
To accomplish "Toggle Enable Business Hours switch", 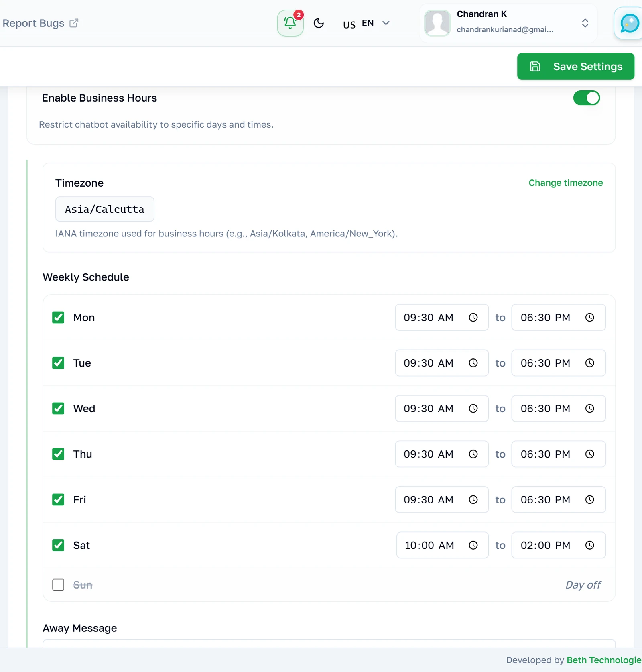I will pos(586,98).
